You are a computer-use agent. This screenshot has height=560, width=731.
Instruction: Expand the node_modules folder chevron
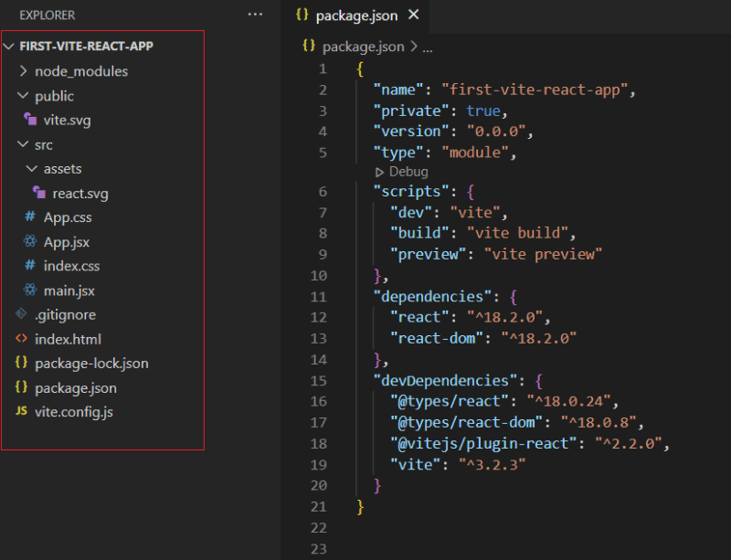point(24,71)
